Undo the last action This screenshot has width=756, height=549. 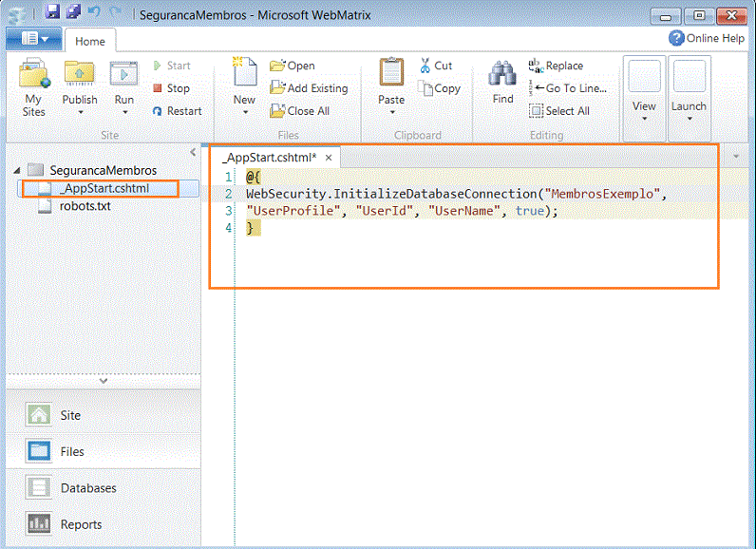point(94,11)
